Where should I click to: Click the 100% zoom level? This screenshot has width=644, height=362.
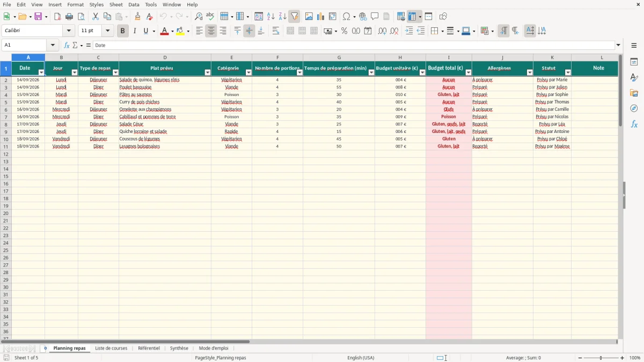(635, 358)
